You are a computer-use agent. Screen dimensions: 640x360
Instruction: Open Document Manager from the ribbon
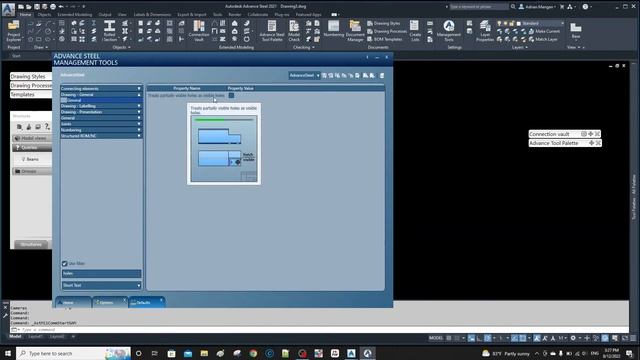click(x=355, y=31)
